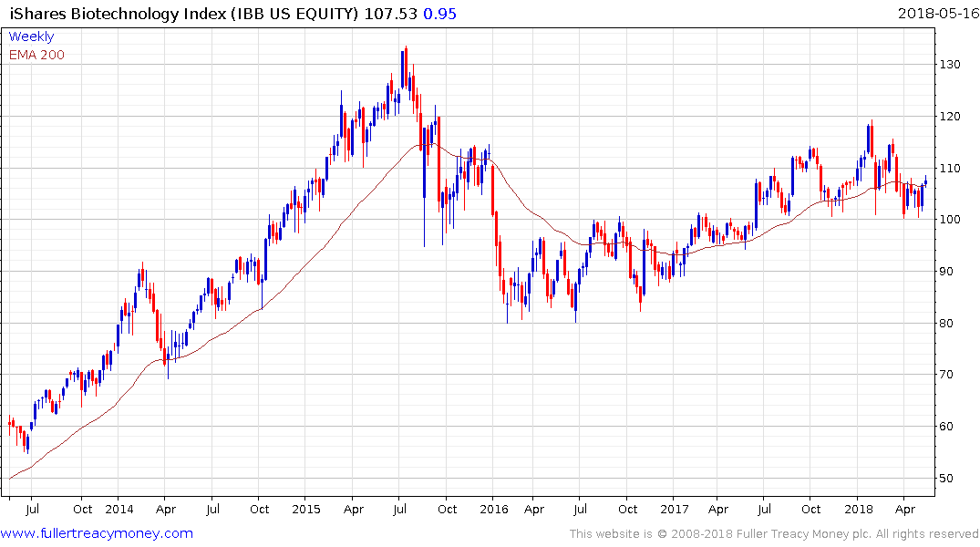The height and width of the screenshot is (547, 980).
Task: Click the EMA 200 legend label
Action: coord(36,55)
